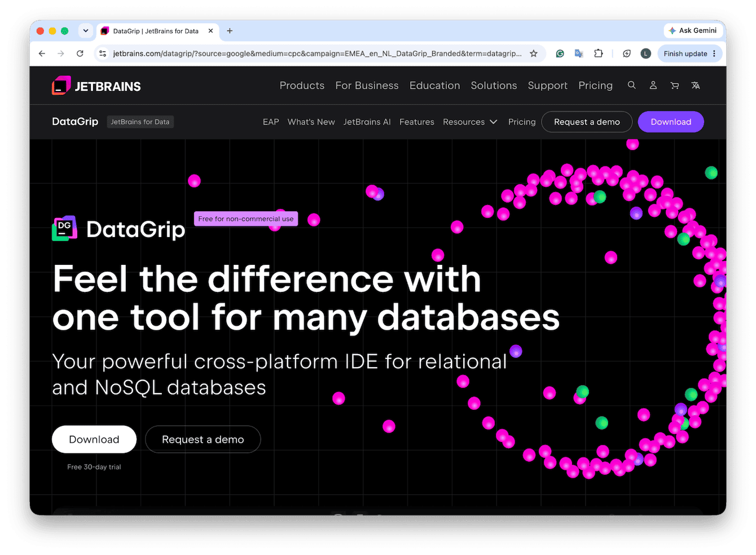
Task: Open the site information icon in address bar
Action: coord(103,54)
